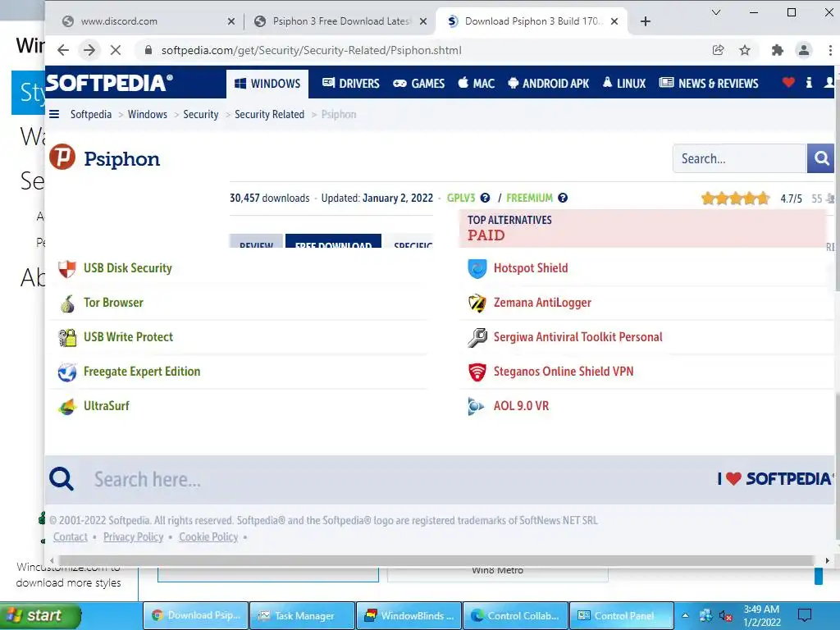
Task: Open the Contact link in footer
Action: (71, 536)
